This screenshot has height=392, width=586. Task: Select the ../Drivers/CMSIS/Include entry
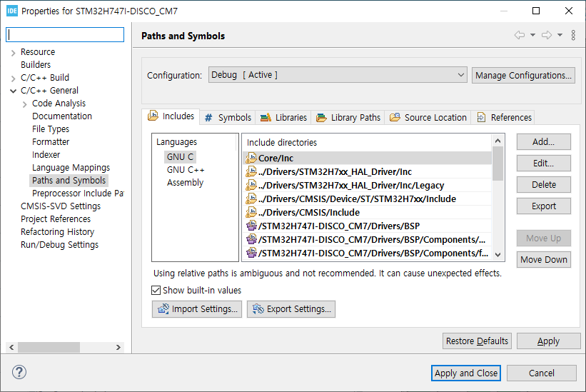[x=368, y=212]
